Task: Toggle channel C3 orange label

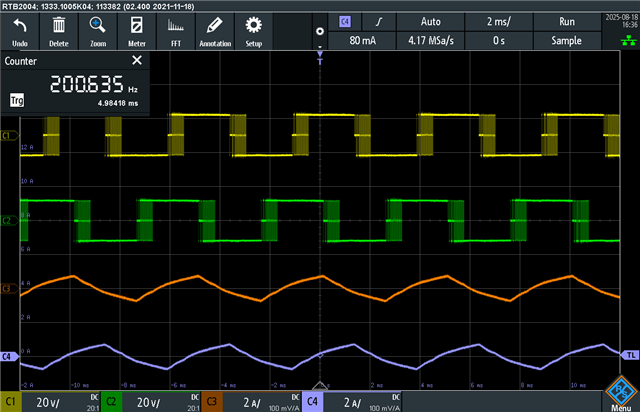Action: [212, 402]
